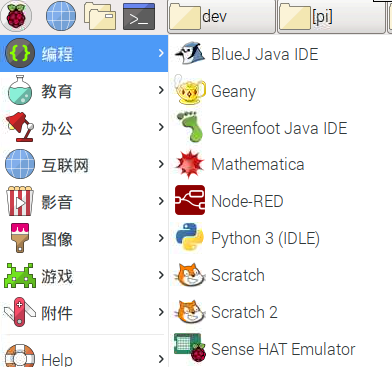Screen dimensions: 392x367
Task: Click the Scratch cat icon
Action: point(190,275)
